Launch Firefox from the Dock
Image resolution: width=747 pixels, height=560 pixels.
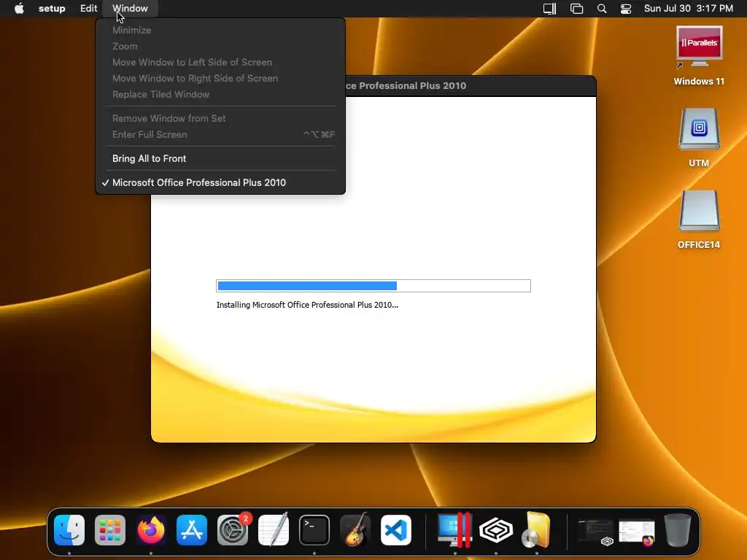[x=151, y=529]
